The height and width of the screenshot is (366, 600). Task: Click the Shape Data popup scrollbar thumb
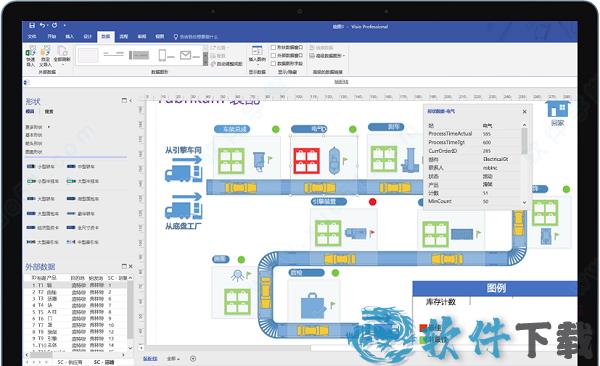524,141
